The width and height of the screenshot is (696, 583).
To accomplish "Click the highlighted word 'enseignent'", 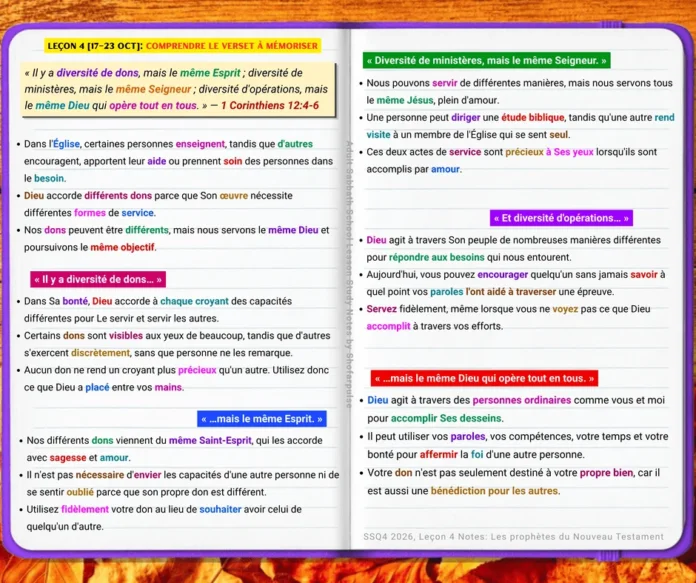I will pos(200,144).
